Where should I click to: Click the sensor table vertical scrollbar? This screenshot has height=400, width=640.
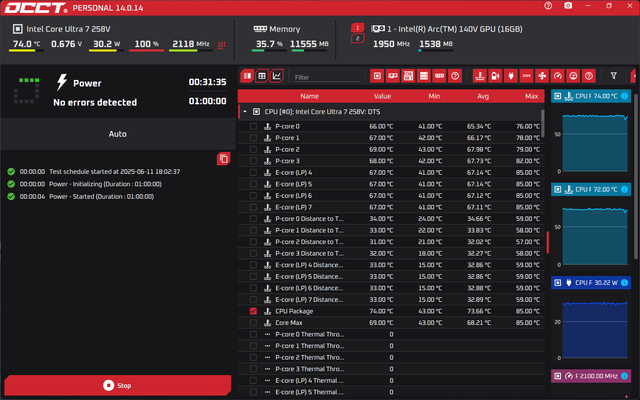click(542, 123)
